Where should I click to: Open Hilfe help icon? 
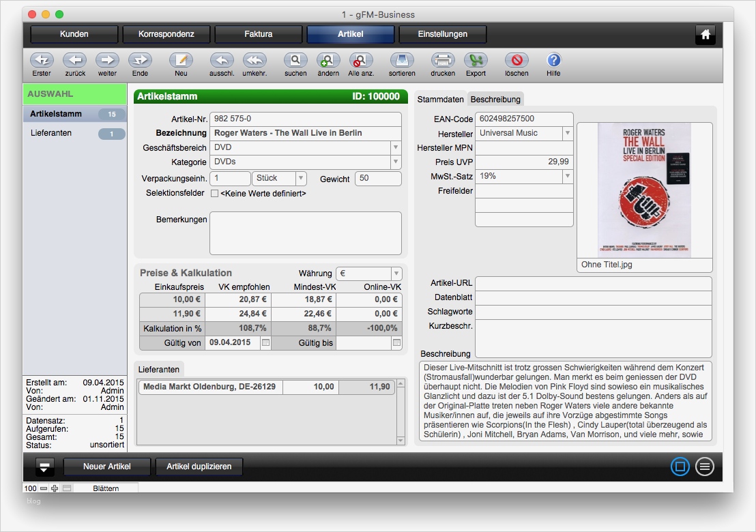[x=553, y=60]
